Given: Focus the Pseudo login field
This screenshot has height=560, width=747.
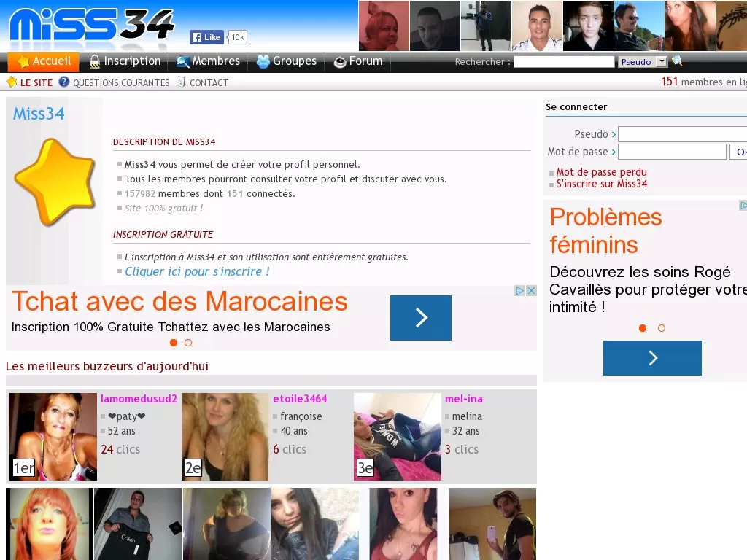Looking at the screenshot, I should coord(682,134).
